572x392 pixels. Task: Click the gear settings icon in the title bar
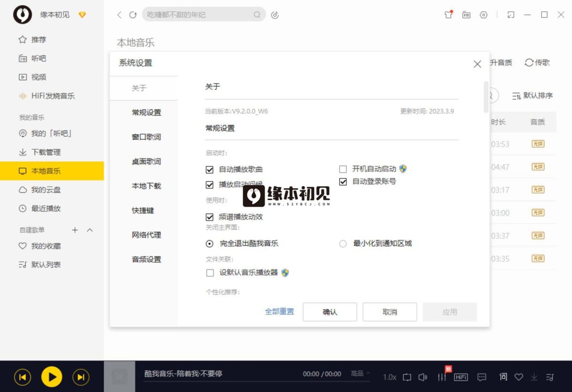point(484,15)
